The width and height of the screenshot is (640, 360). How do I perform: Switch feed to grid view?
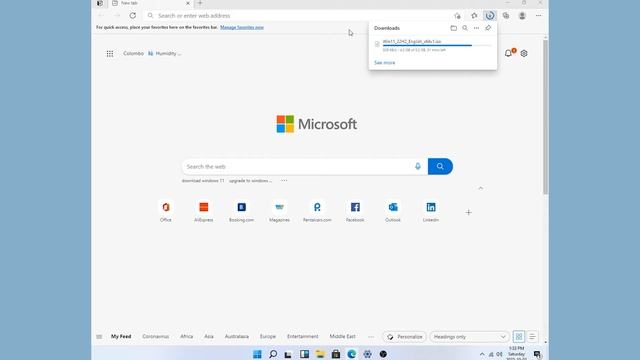tap(519, 337)
